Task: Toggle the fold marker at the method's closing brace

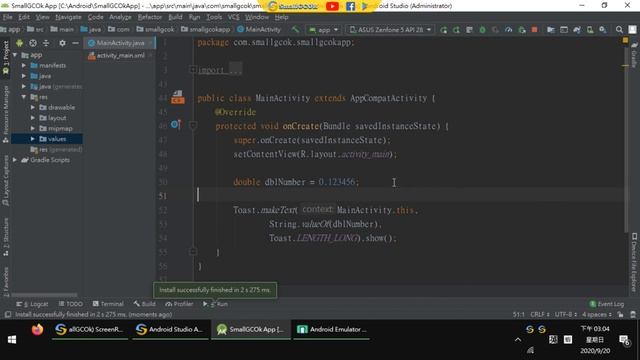Action: 193,251
